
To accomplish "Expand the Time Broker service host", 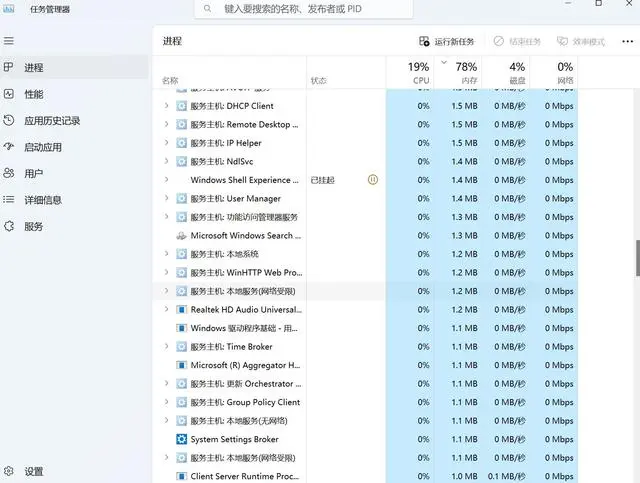I will (166, 347).
